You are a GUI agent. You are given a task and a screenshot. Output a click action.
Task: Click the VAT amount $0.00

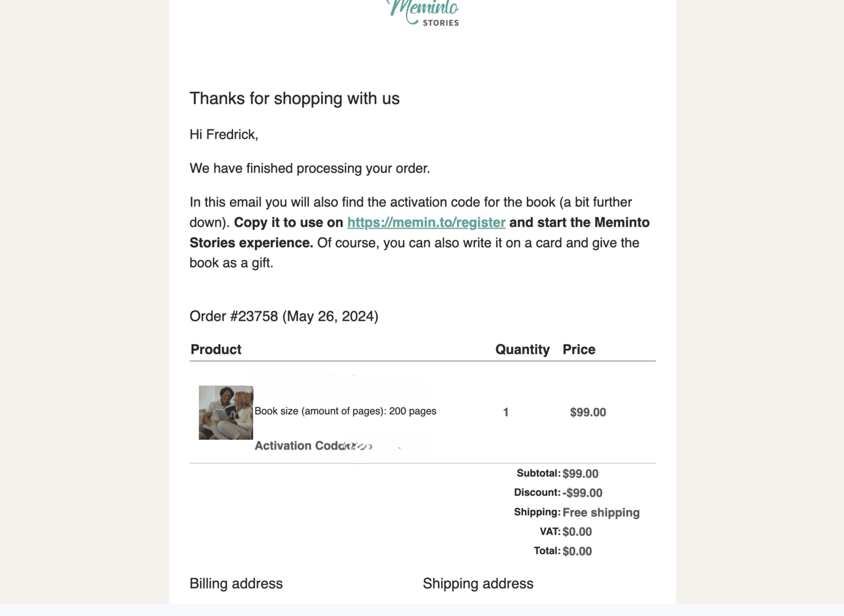[577, 532]
